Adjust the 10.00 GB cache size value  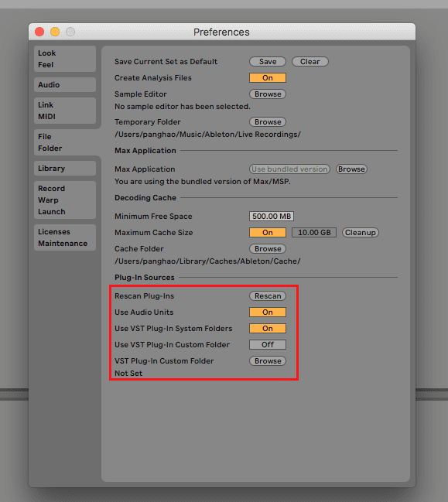[x=314, y=232]
